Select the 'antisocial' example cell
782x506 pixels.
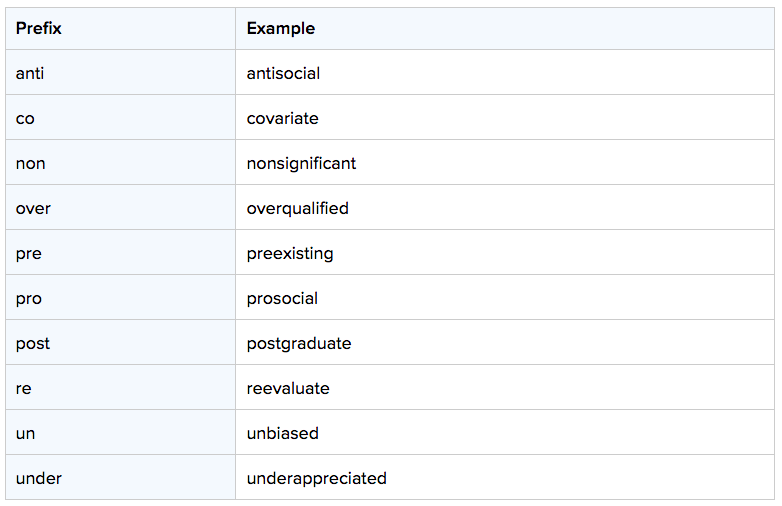pyautogui.click(x=505, y=72)
